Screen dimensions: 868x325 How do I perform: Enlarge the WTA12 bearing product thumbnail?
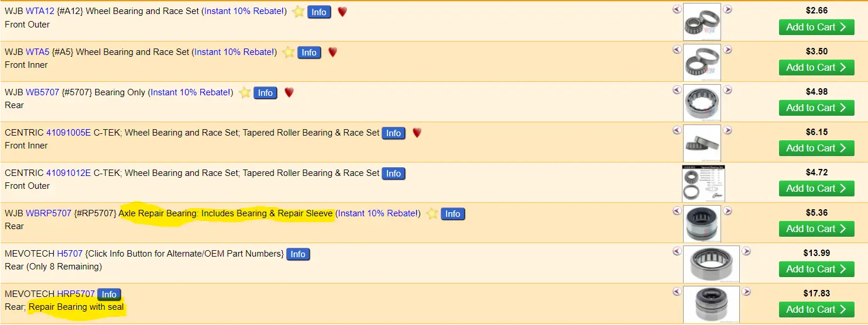(702, 22)
